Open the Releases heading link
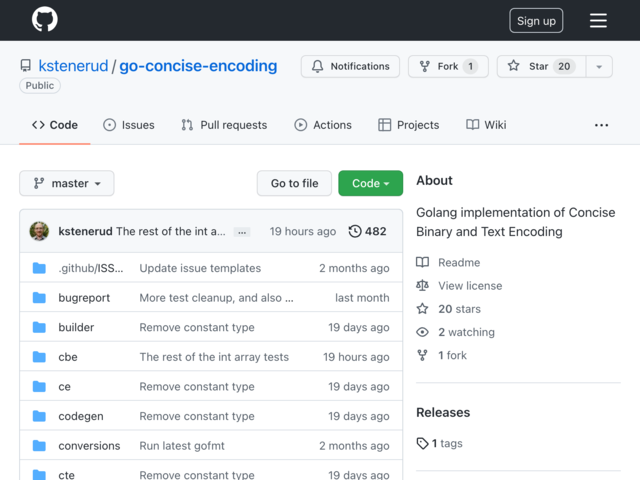This screenshot has height=480, width=640. click(443, 413)
